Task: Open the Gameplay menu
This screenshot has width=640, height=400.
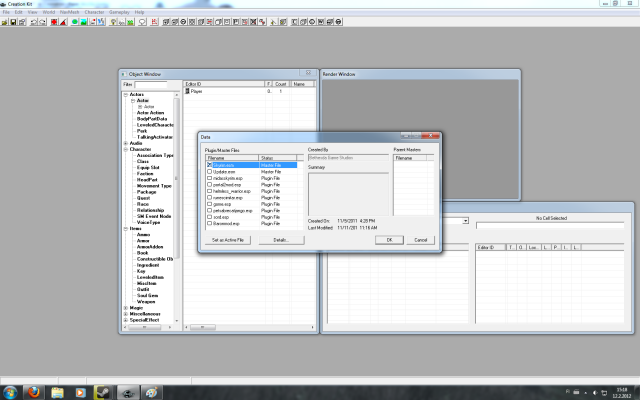Action: (x=120, y=11)
